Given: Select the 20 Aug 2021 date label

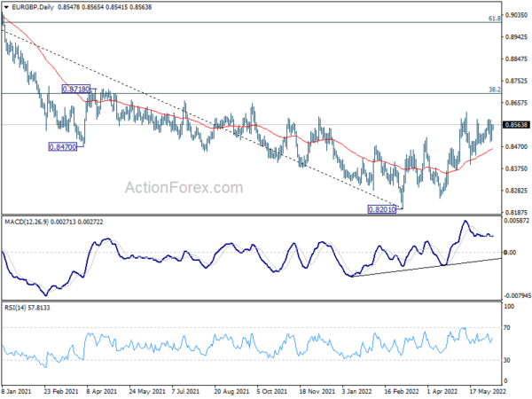Looking at the screenshot, I should point(231,392).
